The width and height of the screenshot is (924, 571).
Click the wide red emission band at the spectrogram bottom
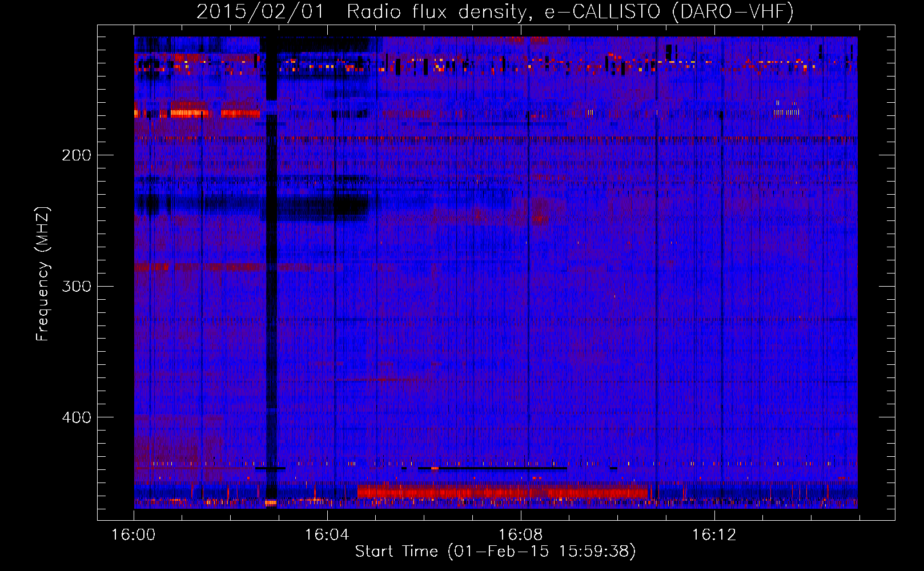(503, 491)
